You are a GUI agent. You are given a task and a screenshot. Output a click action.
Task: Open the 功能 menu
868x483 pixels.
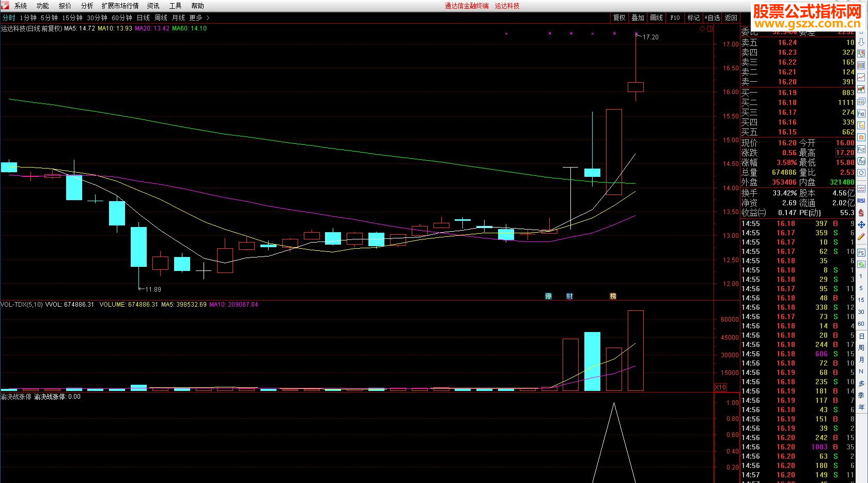pyautogui.click(x=43, y=6)
